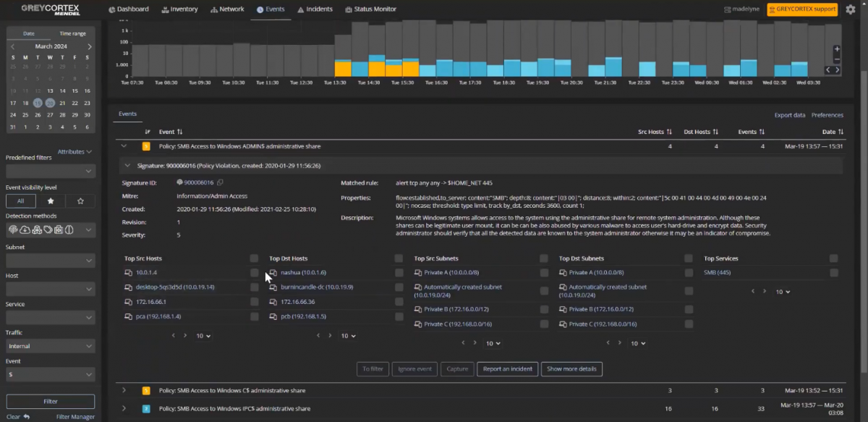This screenshot has height=422, width=868.
Task: Zoom out the chart with minus icon
Action: (x=837, y=59)
